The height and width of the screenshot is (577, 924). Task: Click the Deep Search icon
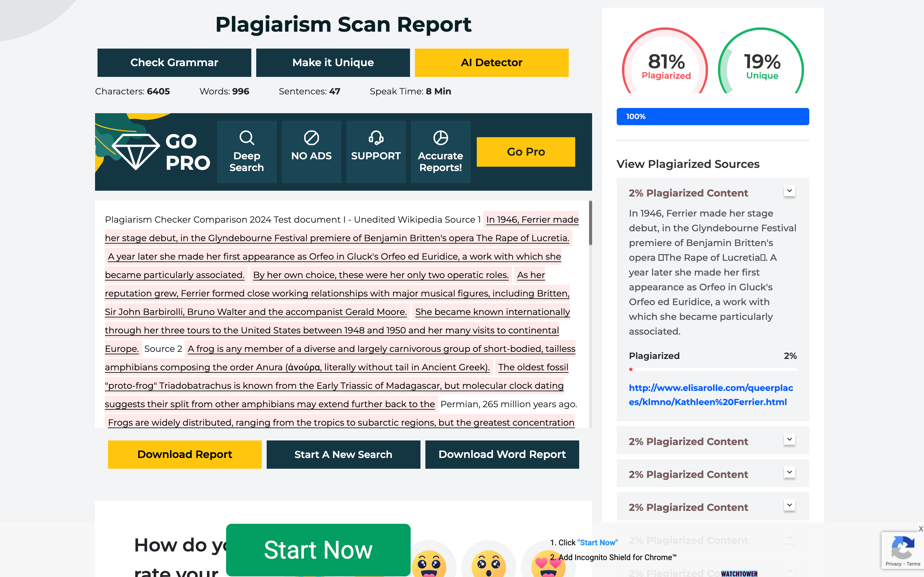point(247,138)
